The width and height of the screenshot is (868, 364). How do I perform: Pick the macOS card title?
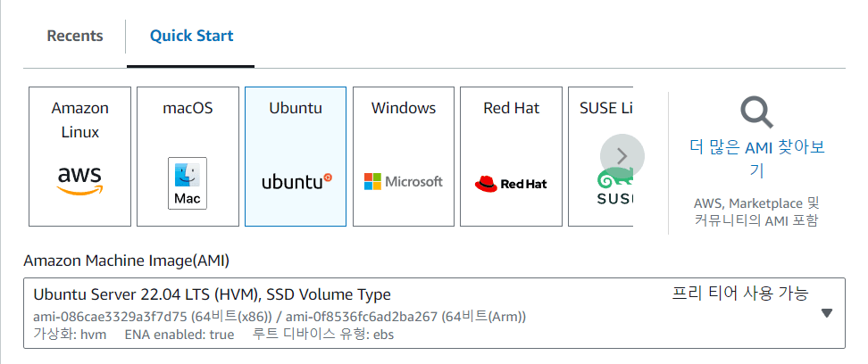coord(188,108)
